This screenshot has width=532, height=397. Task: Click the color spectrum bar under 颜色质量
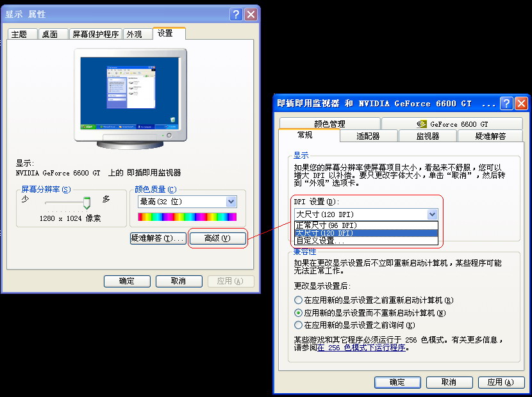coord(187,216)
